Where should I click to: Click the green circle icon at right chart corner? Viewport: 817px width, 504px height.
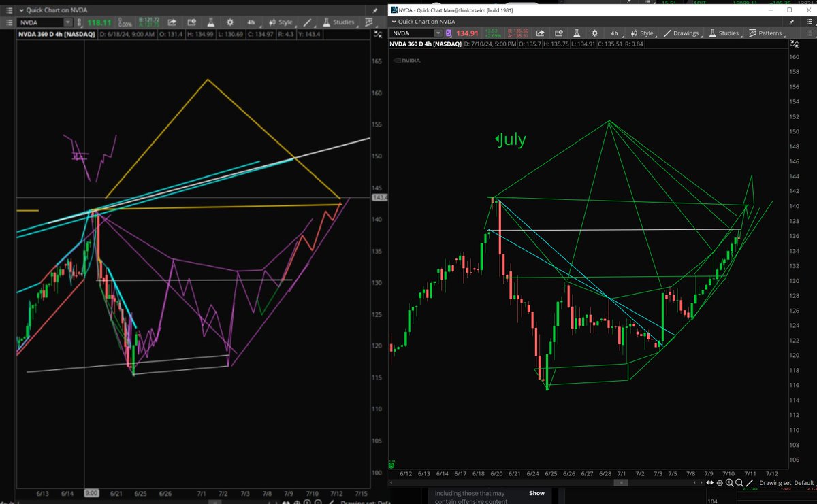coord(391,465)
